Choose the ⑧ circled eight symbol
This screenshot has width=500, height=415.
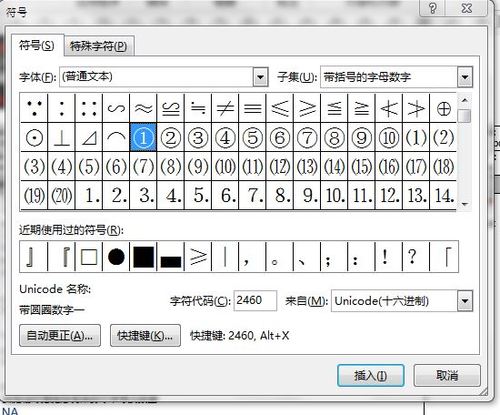click(334, 137)
